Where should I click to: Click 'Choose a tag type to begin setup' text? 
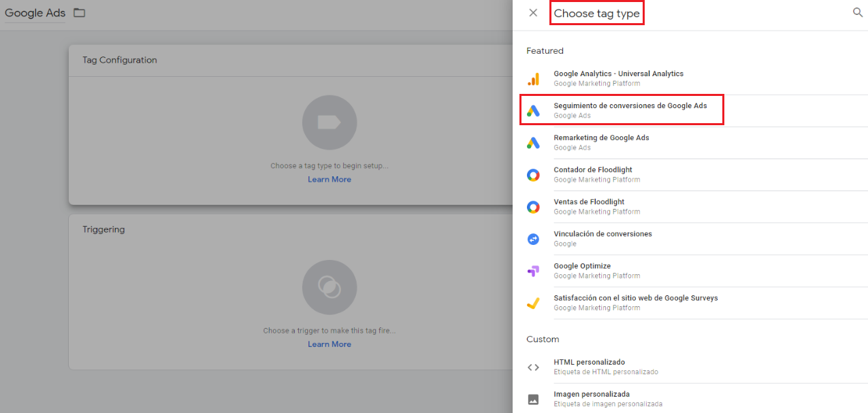[329, 165]
